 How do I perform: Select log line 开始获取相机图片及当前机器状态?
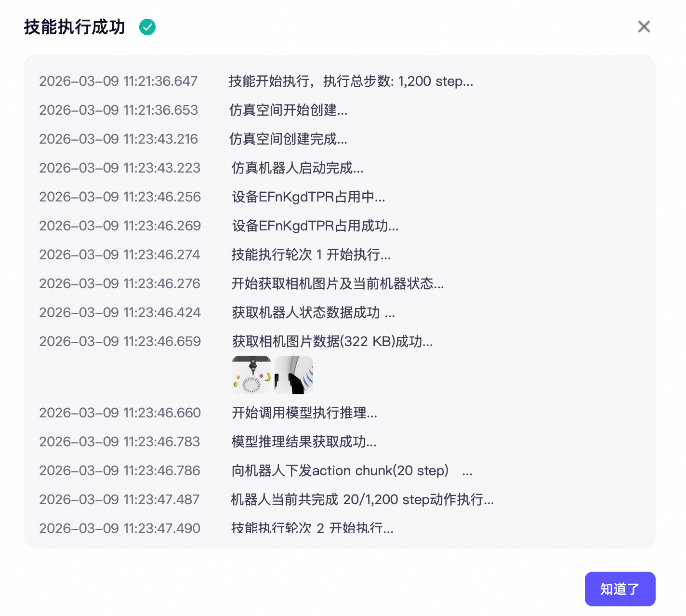[x=338, y=283]
